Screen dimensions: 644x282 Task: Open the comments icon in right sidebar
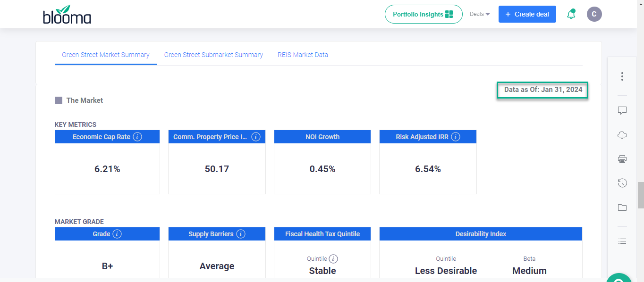(622, 110)
